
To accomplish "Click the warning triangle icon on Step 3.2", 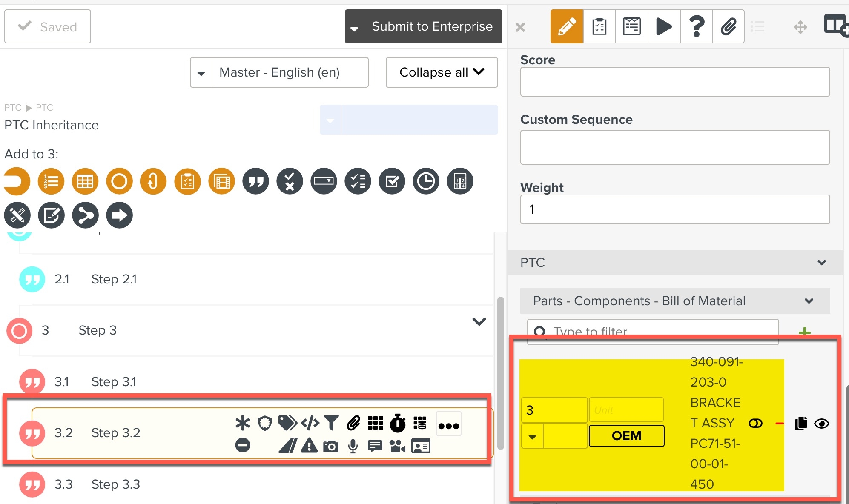I will click(308, 446).
